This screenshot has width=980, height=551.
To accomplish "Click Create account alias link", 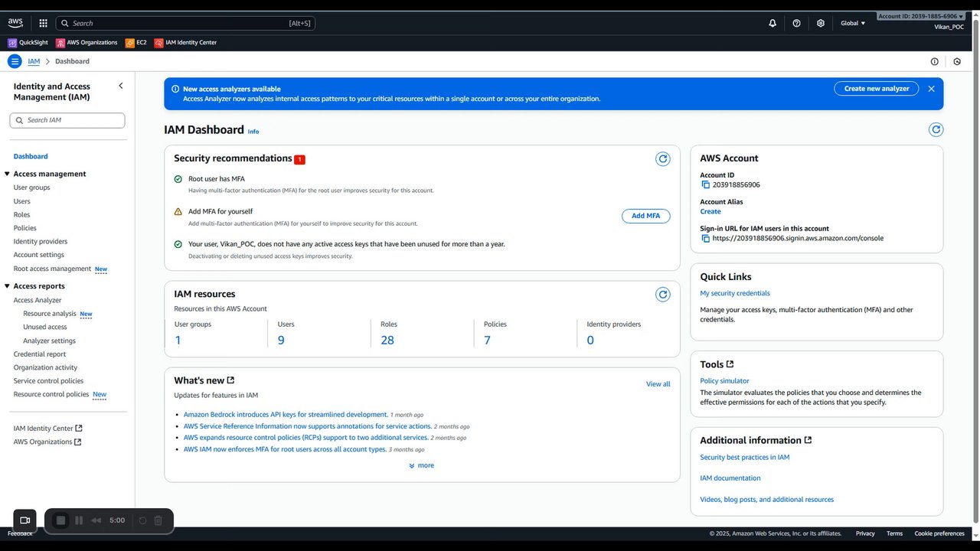I will pos(710,211).
